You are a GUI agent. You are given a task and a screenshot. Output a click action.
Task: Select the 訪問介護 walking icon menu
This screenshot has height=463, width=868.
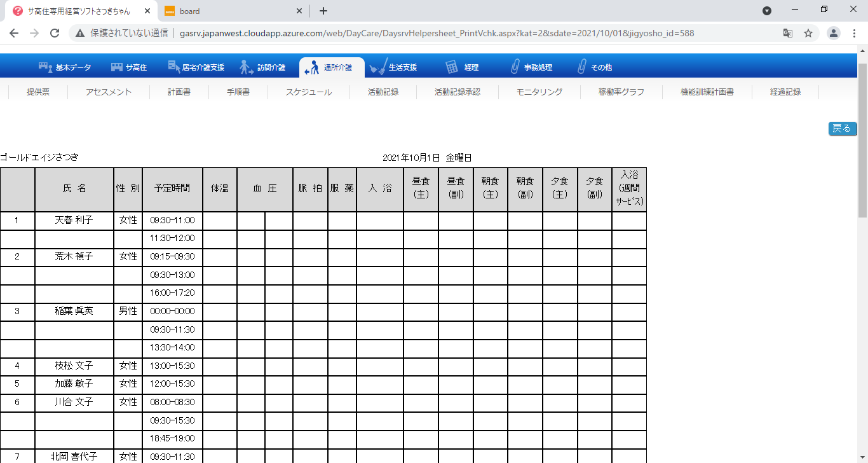(247, 67)
